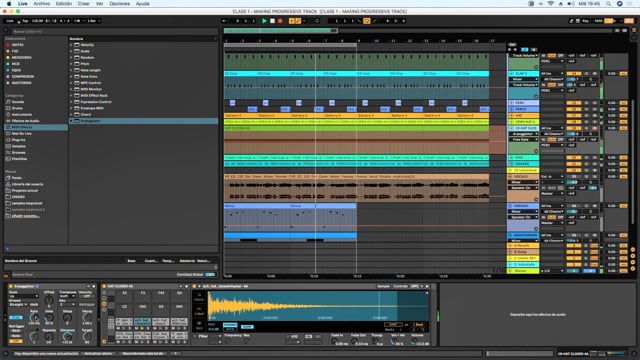
Task: Click the Recordármelo más tarde button
Action: coord(143,353)
